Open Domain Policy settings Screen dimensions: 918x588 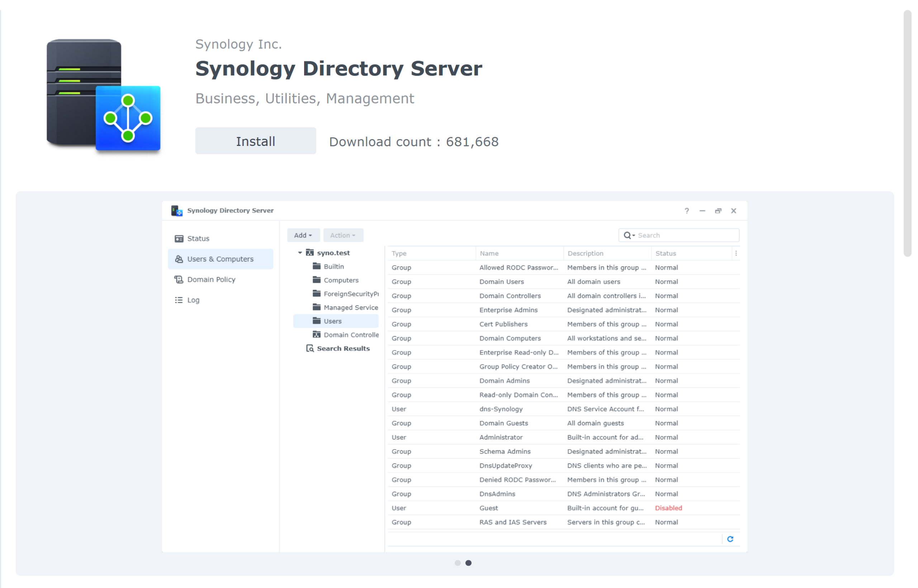point(211,279)
